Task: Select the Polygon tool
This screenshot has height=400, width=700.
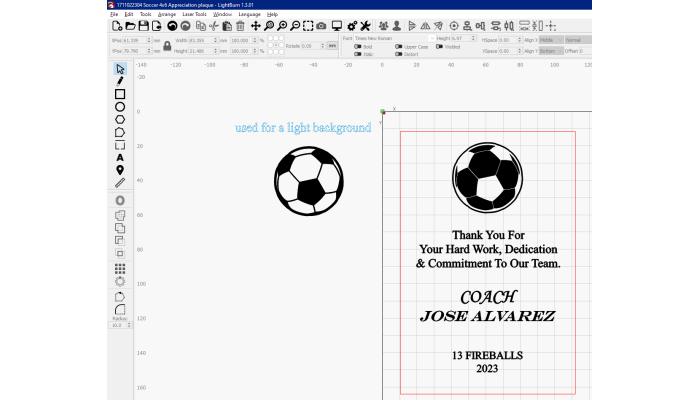Action: 120,120
